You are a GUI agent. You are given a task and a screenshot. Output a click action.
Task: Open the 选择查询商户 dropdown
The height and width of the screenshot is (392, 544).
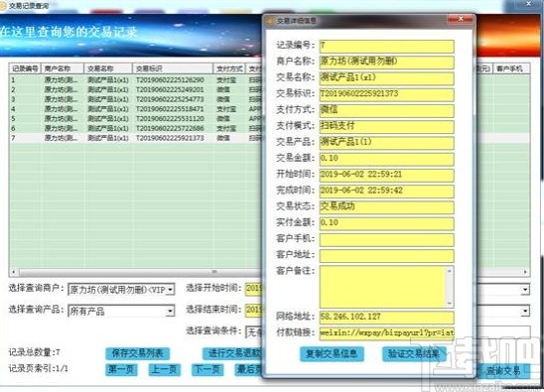(x=170, y=290)
